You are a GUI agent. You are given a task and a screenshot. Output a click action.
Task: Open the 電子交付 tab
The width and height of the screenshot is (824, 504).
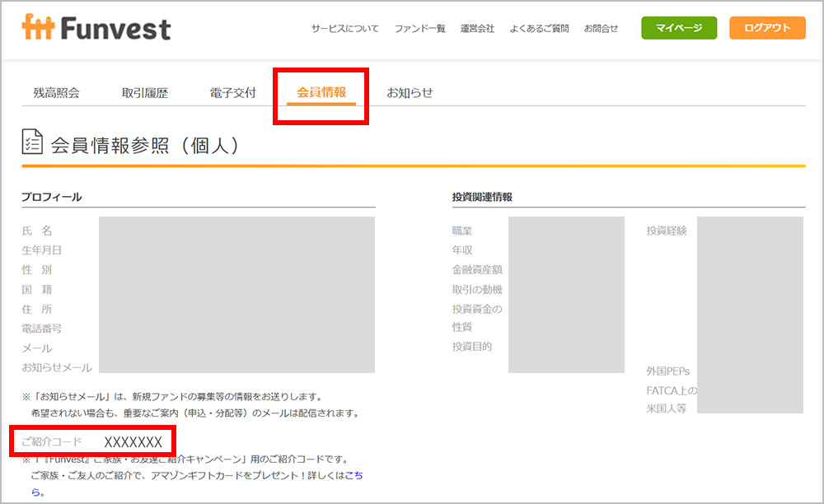pos(231,92)
